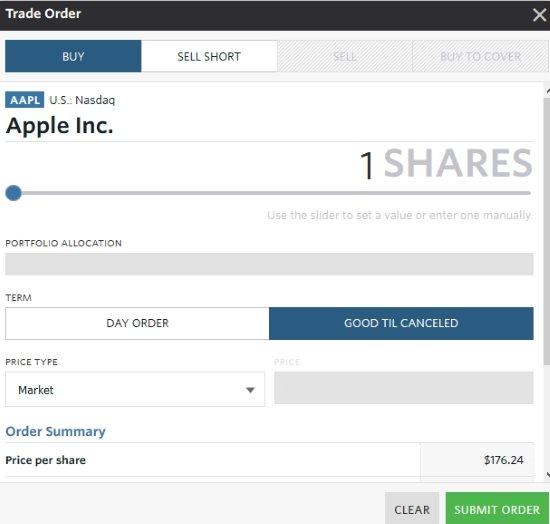
Task: Click the disabled Price input field
Action: [x=404, y=388]
